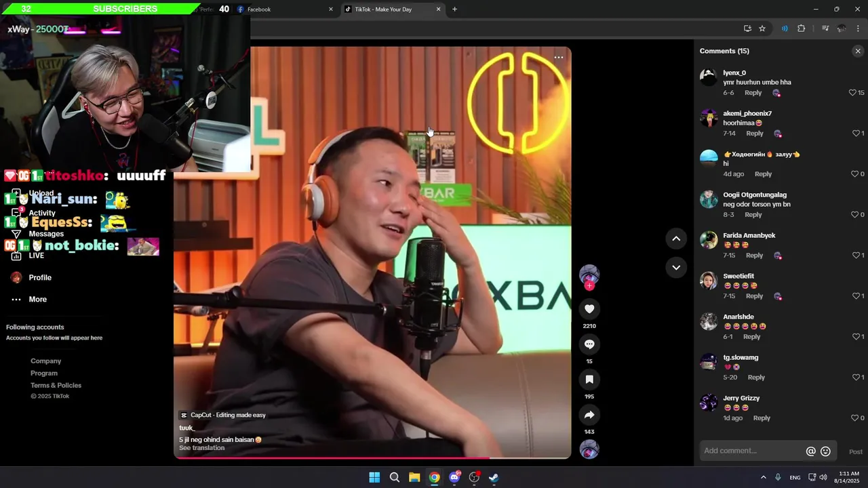Open a new browser tab

point(454,9)
